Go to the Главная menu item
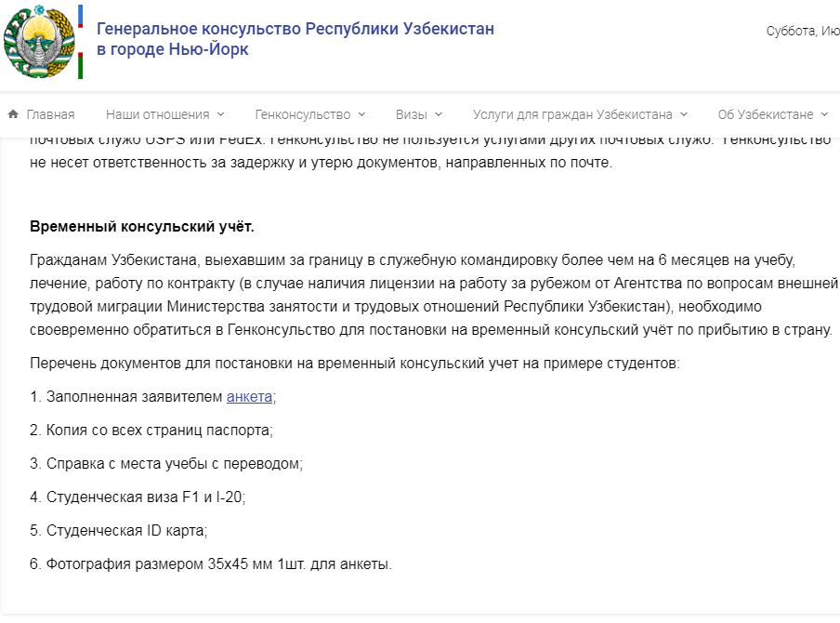Image resolution: width=840 pixels, height=623 pixels. click(x=50, y=115)
